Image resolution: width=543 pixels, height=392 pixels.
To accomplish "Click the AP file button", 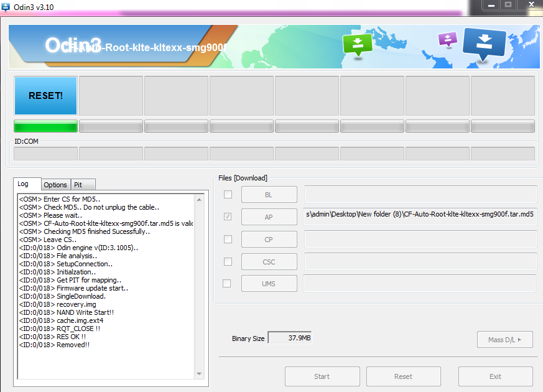I will 269,217.
